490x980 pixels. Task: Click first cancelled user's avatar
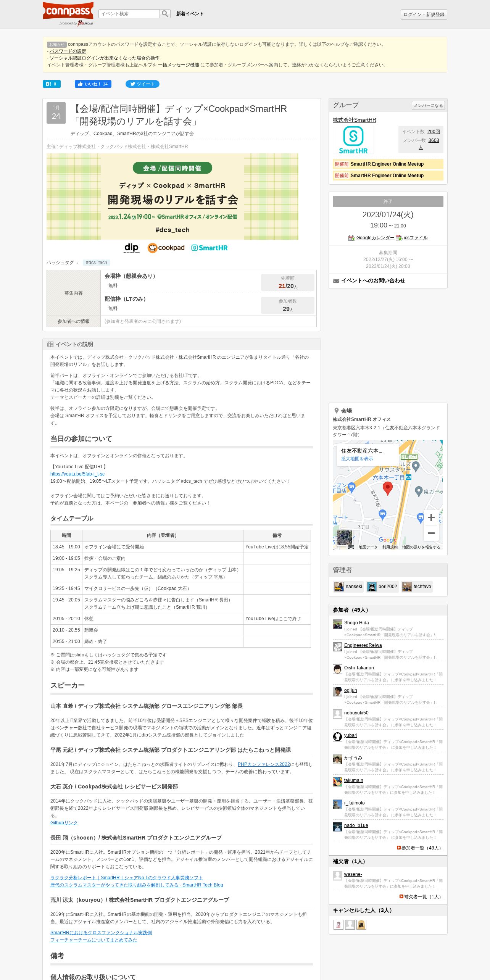click(x=338, y=925)
